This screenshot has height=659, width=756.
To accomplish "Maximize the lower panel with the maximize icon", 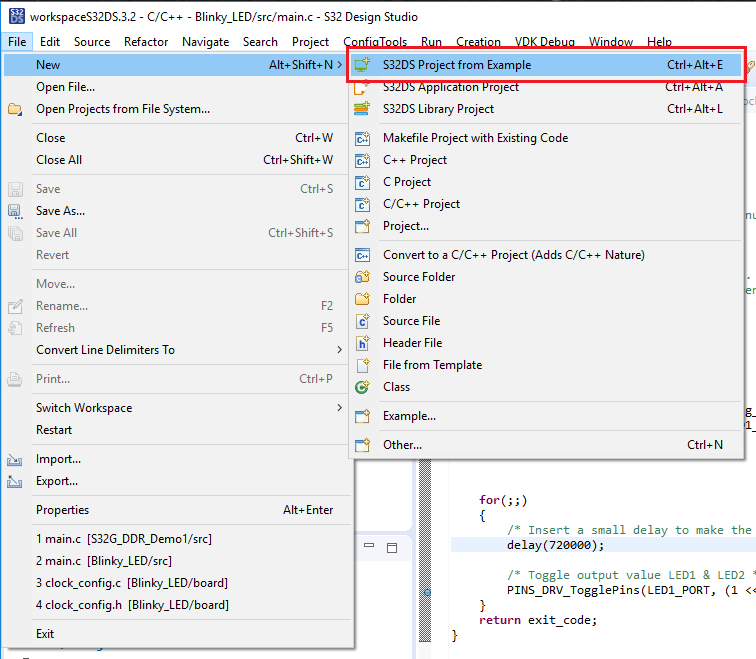I will [392, 548].
